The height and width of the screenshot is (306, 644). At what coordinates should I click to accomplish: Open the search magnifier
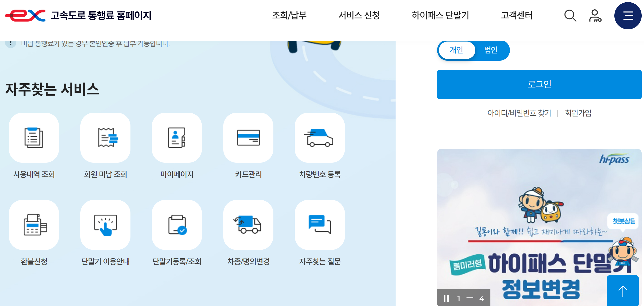(x=570, y=16)
